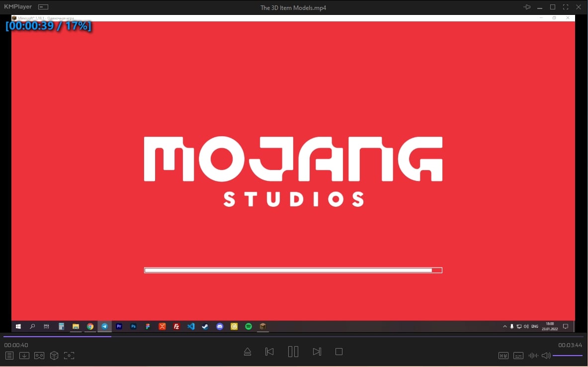Click the purple volume slider
Screen dimensions: 588x367
pyautogui.click(x=567, y=356)
